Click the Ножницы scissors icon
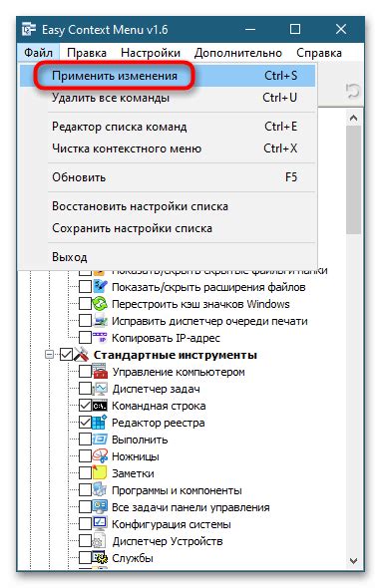Viewport: 381px width, 588px height. click(100, 456)
